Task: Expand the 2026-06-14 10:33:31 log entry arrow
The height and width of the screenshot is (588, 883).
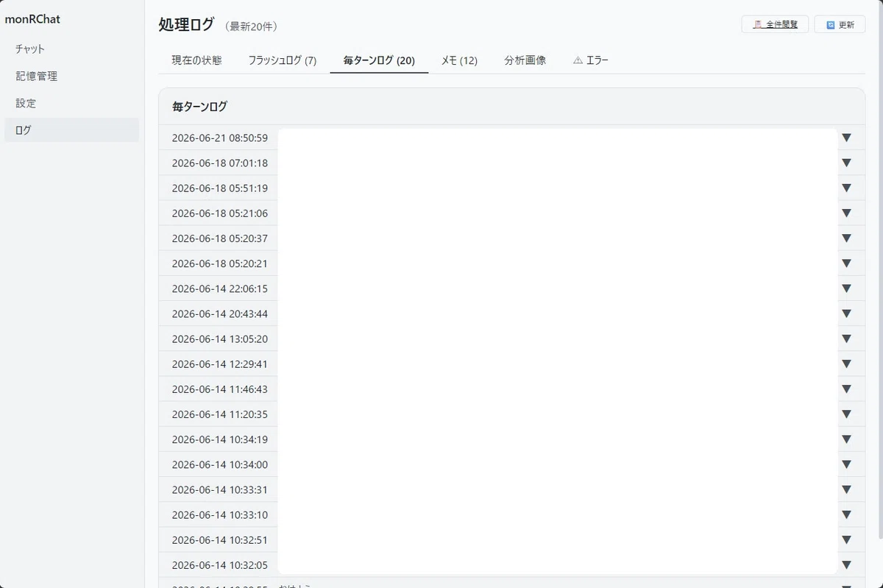Action: tap(846, 489)
